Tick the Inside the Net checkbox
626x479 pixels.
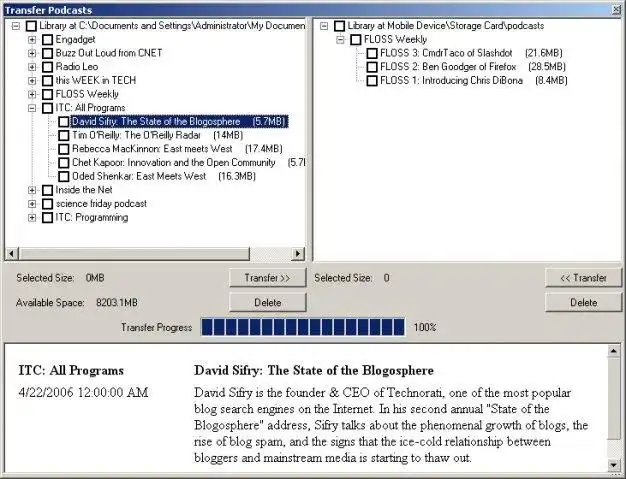pos(48,190)
